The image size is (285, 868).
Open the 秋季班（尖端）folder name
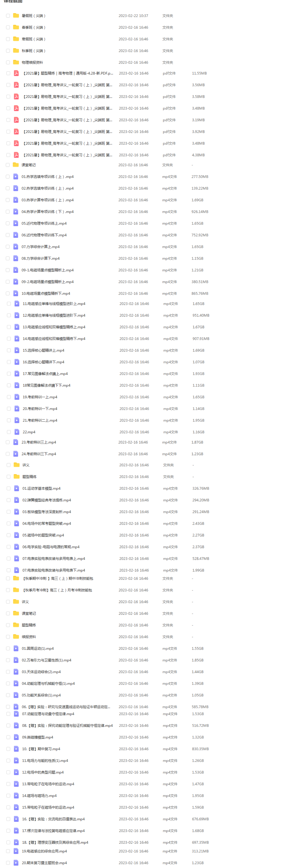pyautogui.click(x=33, y=51)
